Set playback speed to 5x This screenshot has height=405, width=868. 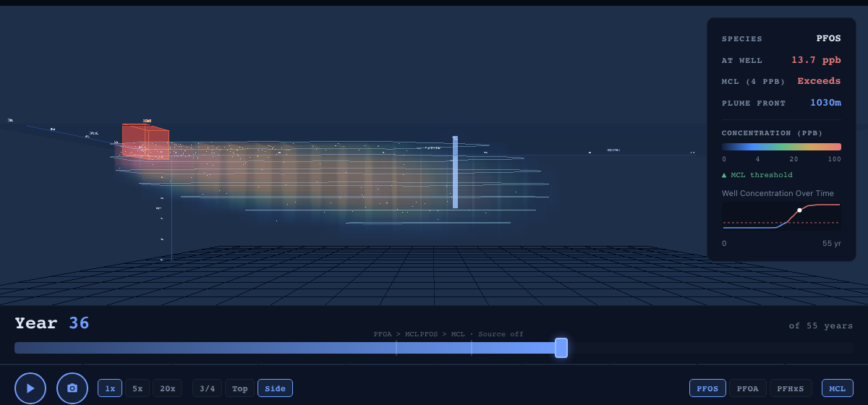(x=137, y=388)
